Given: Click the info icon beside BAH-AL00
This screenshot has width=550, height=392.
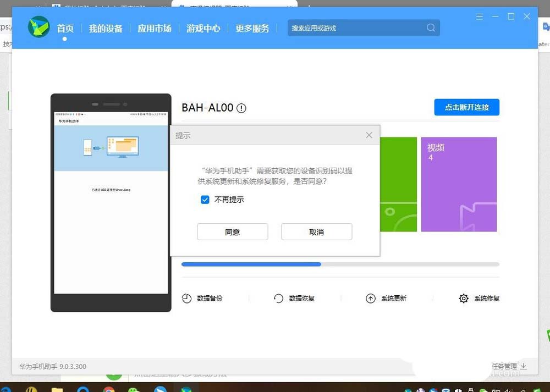Looking at the screenshot, I should (x=241, y=108).
